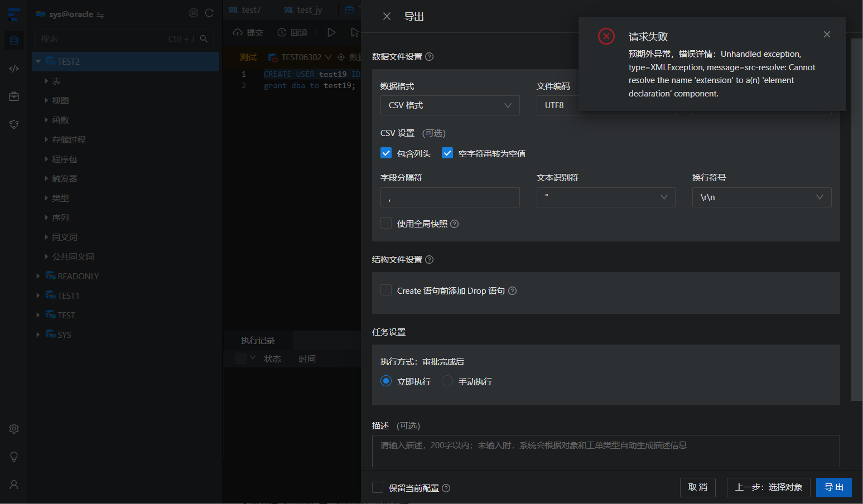This screenshot has width=863, height=504.
Task: Click the refresh icon beside sys@oracle
Action: coord(209,13)
